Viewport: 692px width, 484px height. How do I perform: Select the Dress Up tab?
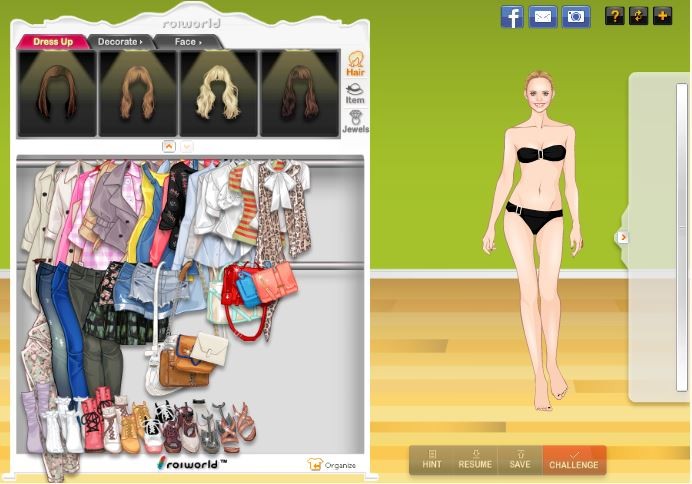pyautogui.click(x=53, y=42)
